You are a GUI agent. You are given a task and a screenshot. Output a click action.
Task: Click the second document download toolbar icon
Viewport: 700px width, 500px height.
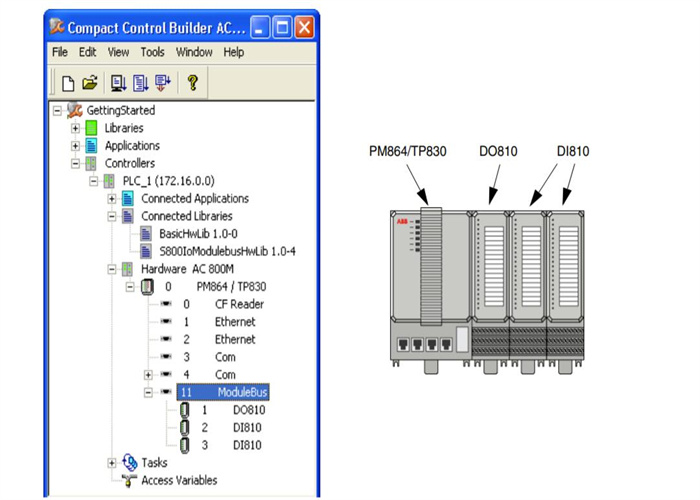(141, 83)
